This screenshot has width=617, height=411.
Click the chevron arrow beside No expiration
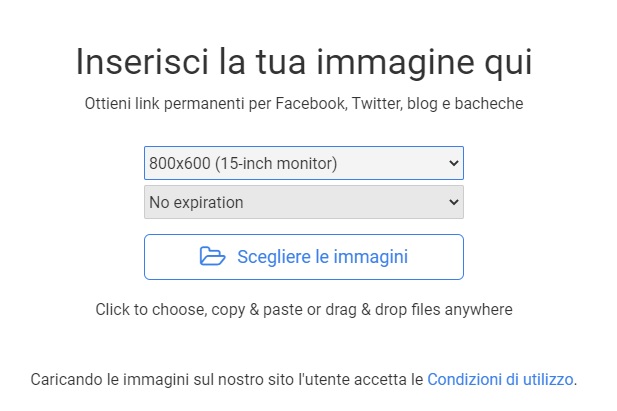(454, 202)
